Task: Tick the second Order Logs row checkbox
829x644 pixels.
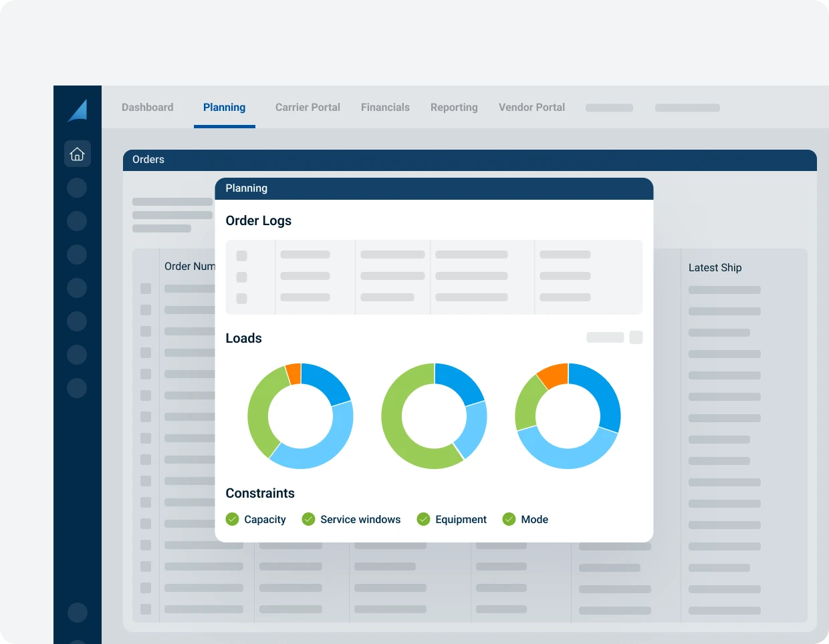Action: (242, 277)
